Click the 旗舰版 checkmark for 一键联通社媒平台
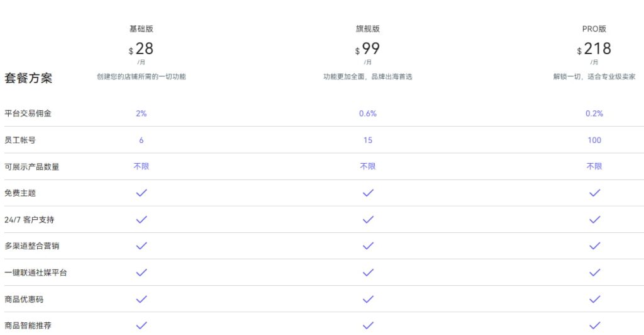This screenshot has width=644, height=335. (x=368, y=273)
